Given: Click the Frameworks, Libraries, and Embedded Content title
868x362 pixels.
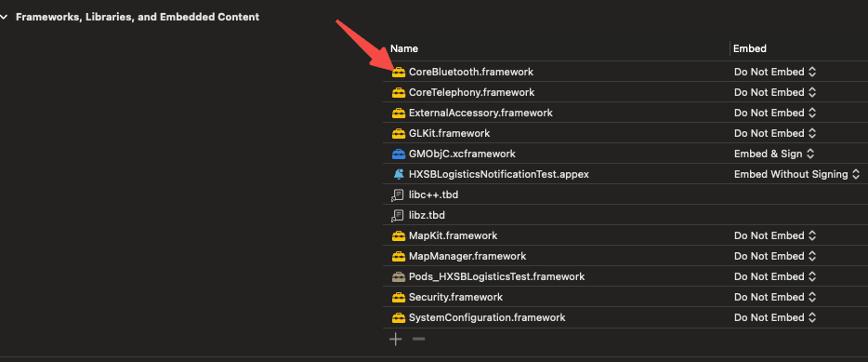Looking at the screenshot, I should point(138,17).
